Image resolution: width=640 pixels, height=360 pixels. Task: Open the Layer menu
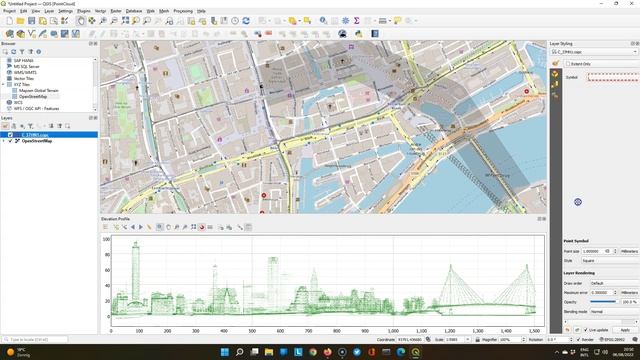pos(49,11)
